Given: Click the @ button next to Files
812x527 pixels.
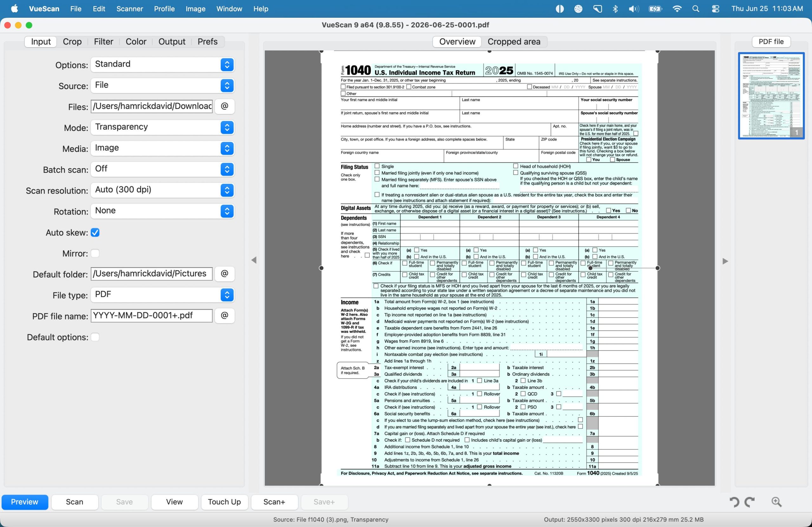Looking at the screenshot, I should click(x=225, y=106).
